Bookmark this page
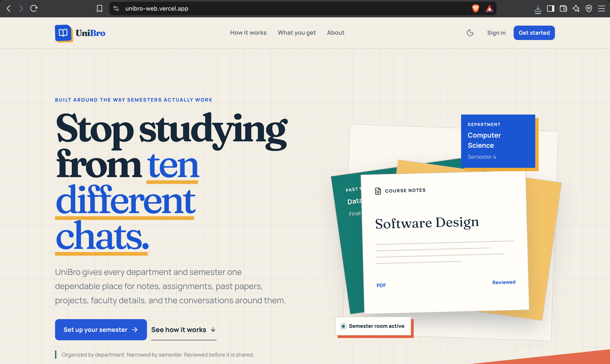Image resolution: width=610 pixels, height=364 pixels. 99,9
